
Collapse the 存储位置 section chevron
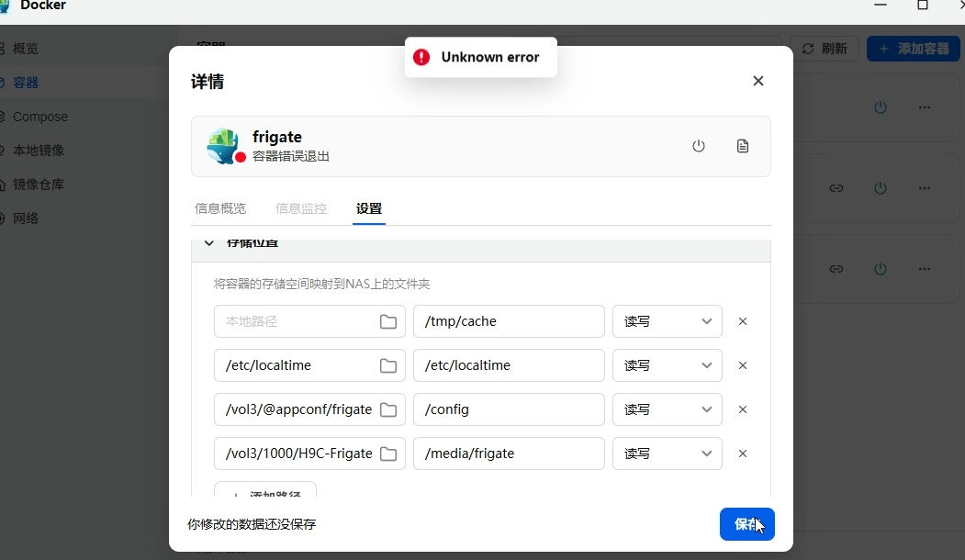click(x=209, y=243)
